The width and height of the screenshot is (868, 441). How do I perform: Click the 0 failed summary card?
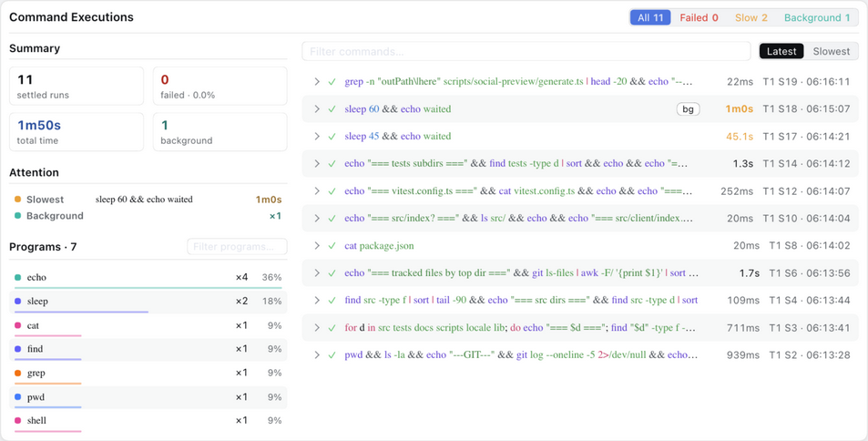point(220,86)
